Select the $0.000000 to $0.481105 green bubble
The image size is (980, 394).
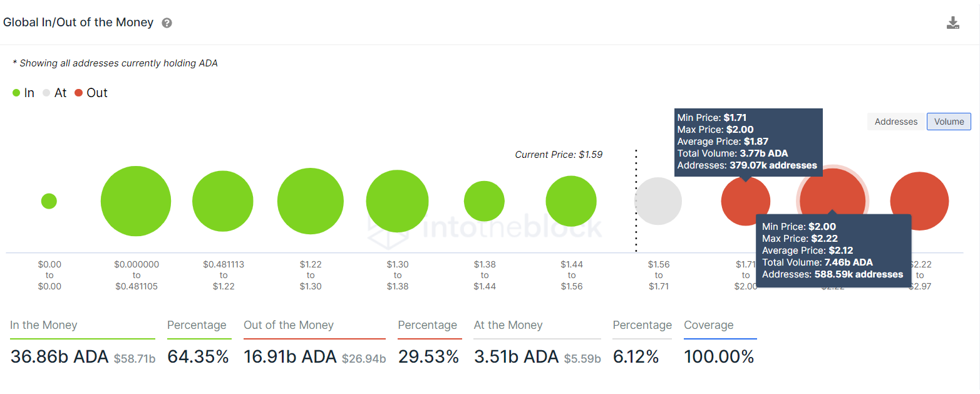(x=136, y=201)
